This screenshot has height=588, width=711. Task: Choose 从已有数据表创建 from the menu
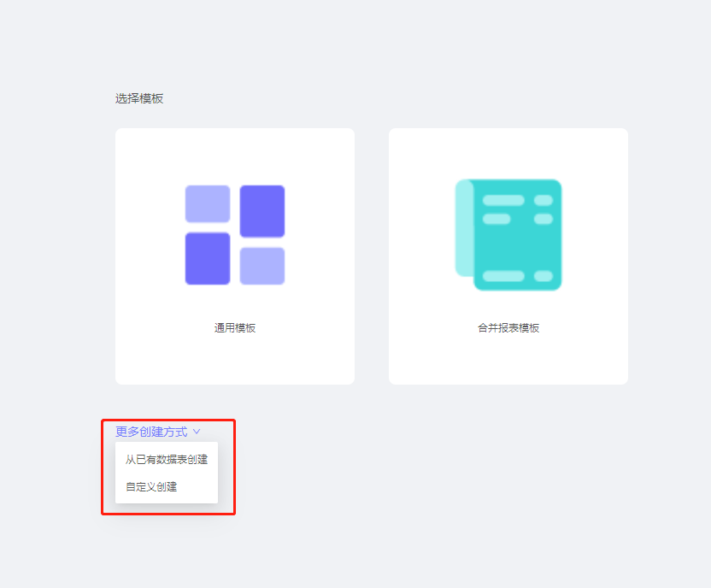[167, 460]
